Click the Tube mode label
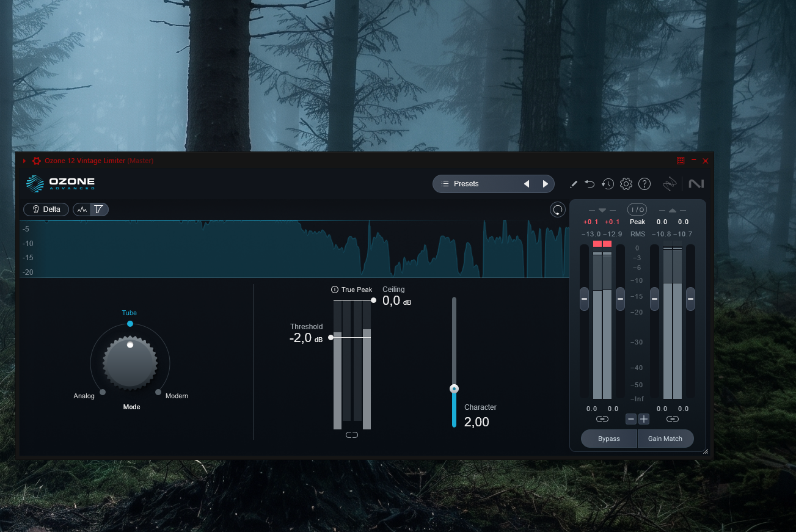The height and width of the screenshot is (532, 796). click(130, 313)
